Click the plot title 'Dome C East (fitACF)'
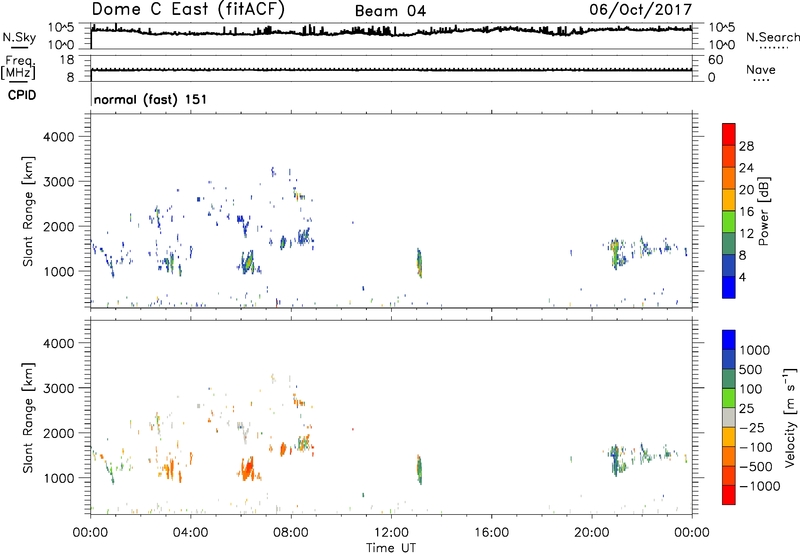Screen dimensions: 800x554 click(x=188, y=9)
